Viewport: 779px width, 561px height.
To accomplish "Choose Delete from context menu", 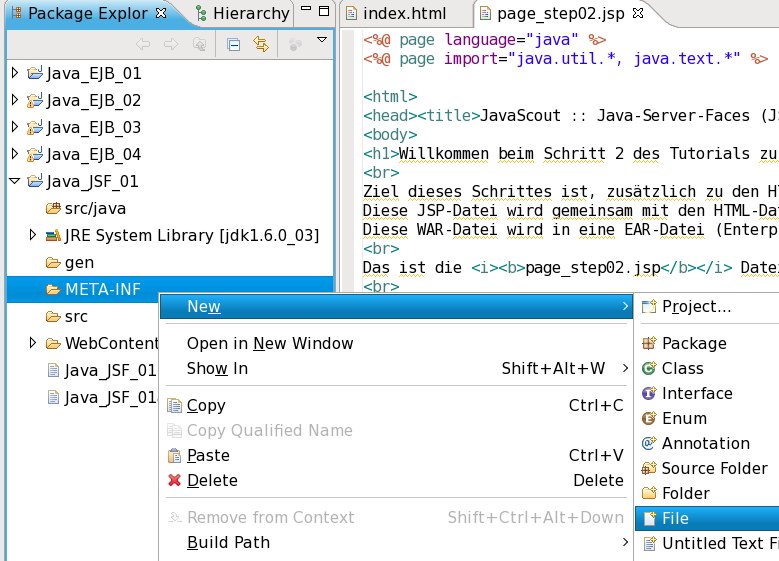I will tap(212, 480).
